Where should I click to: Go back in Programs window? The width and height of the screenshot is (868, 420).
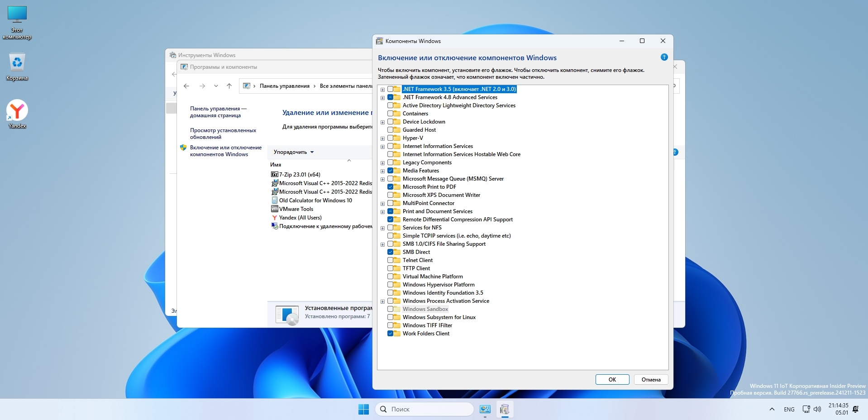click(x=186, y=86)
